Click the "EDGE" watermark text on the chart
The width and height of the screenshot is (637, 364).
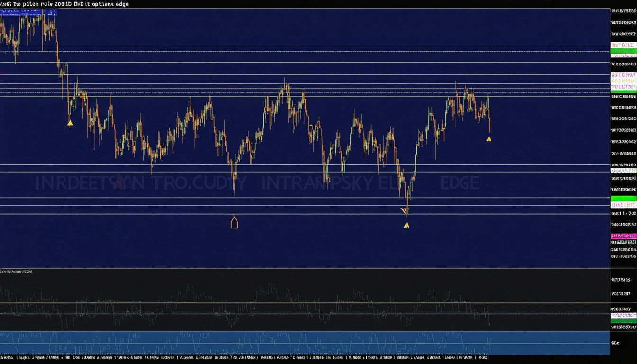tap(459, 183)
